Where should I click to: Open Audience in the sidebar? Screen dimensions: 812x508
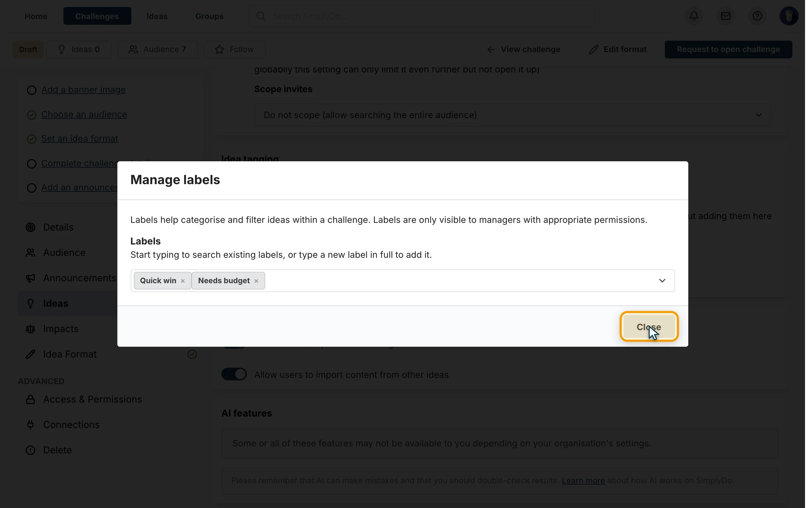tap(64, 253)
